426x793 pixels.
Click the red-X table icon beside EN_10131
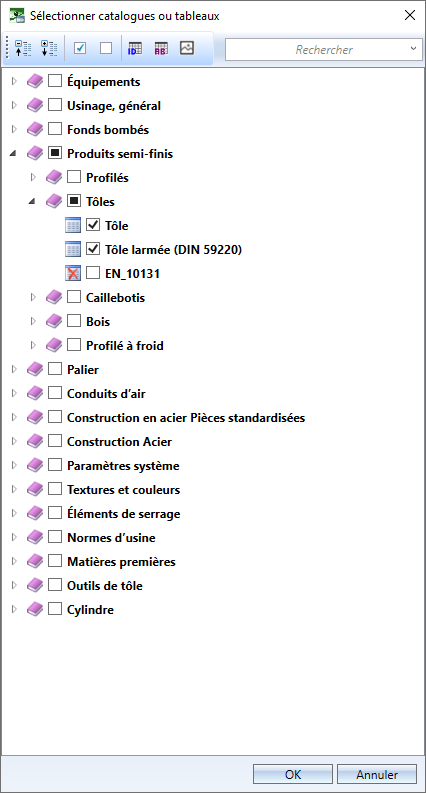[x=73, y=274]
